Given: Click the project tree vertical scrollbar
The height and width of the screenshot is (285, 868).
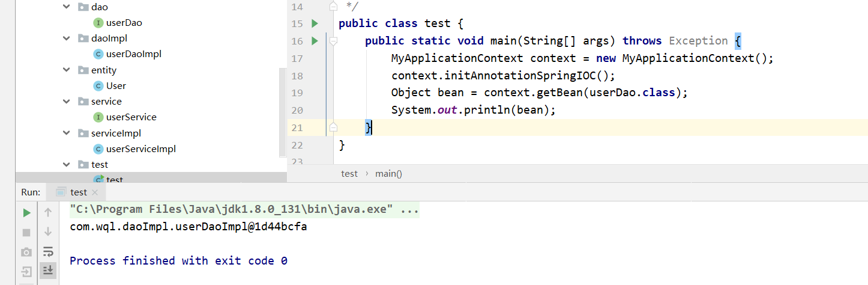Looking at the screenshot, I should pos(283,111).
